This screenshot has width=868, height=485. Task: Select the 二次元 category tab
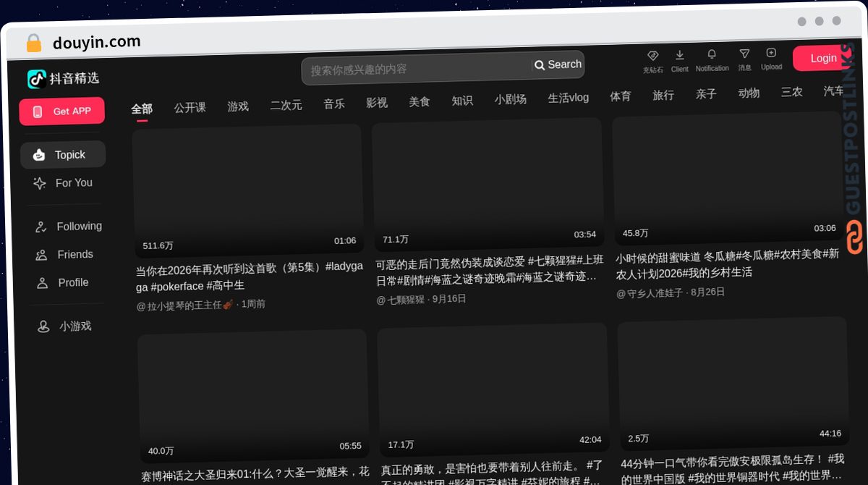pos(286,105)
